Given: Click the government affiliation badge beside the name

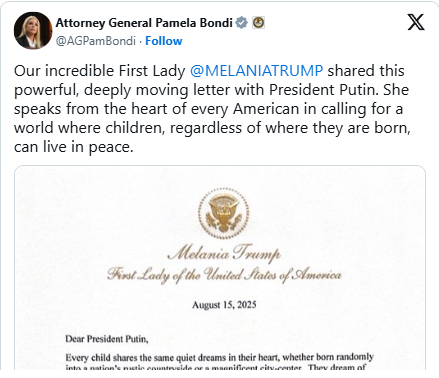Looking at the screenshot, I should pos(258,23).
